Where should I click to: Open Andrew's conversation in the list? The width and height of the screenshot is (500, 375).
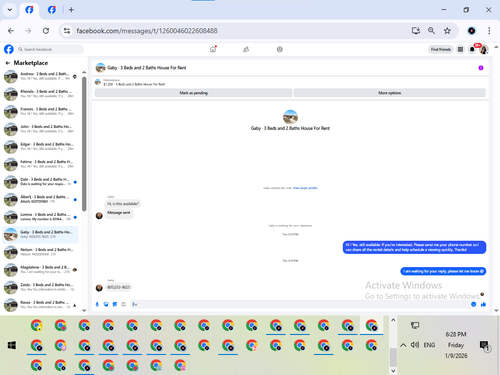pyautogui.click(x=40, y=76)
